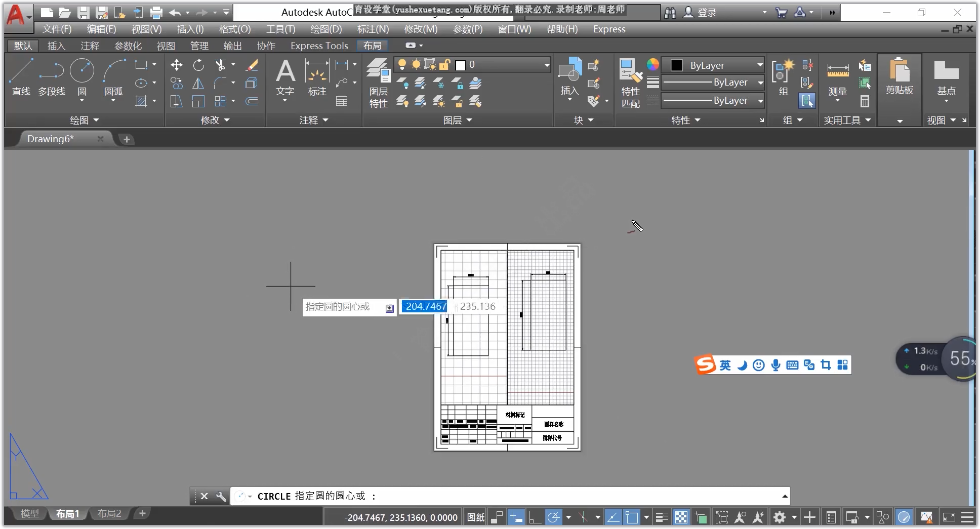Click the black ByLayer color swatch
This screenshot has height=529, width=980.
point(677,65)
